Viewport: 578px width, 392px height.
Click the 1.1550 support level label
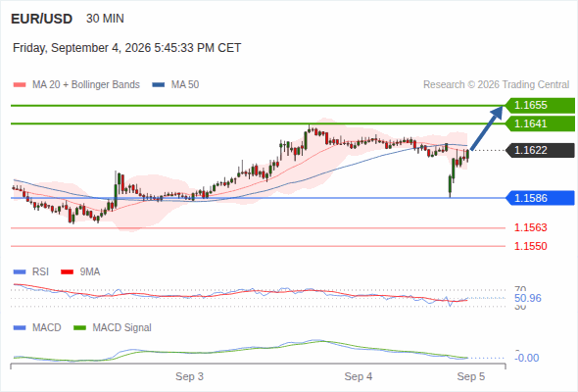coord(530,246)
